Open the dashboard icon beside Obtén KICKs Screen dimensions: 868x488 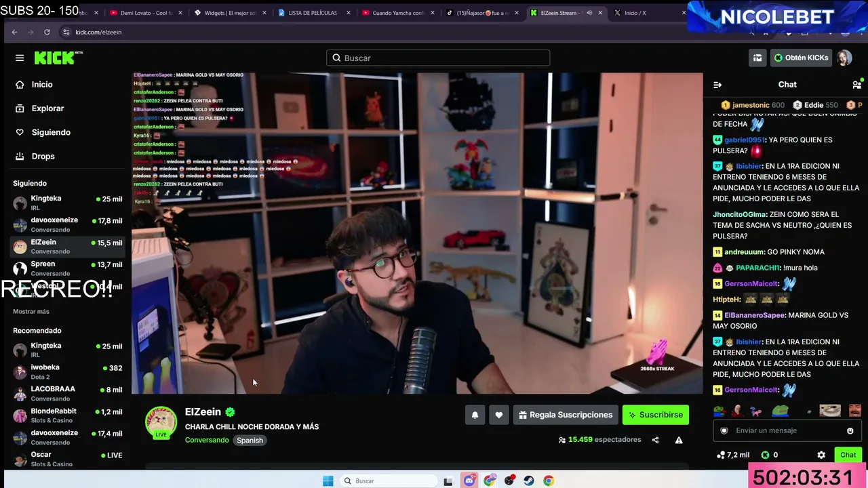tap(757, 58)
